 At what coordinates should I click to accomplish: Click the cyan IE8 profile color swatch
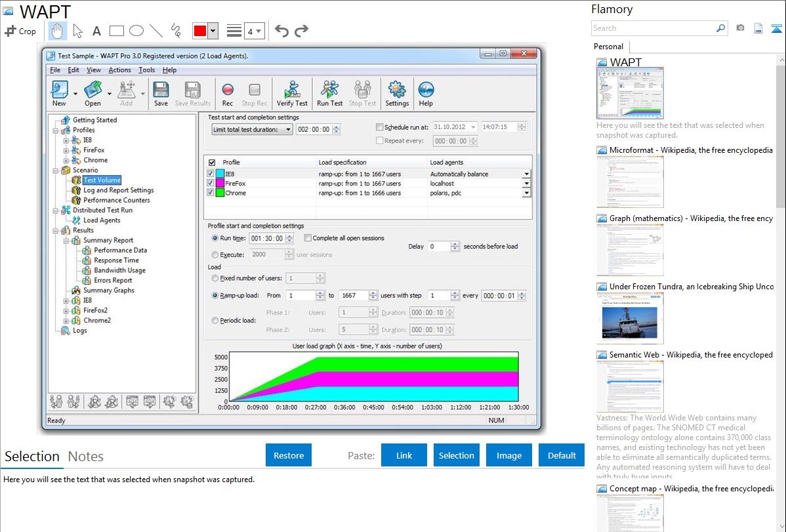(x=220, y=174)
